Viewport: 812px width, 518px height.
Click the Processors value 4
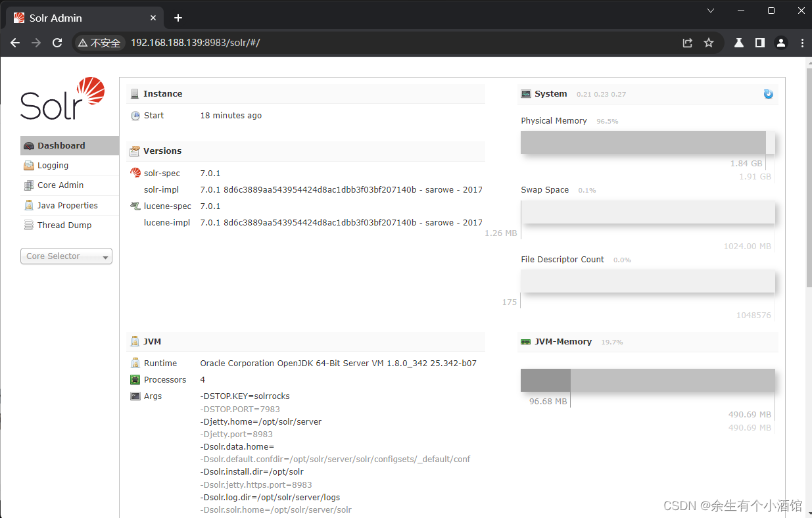tap(203, 379)
